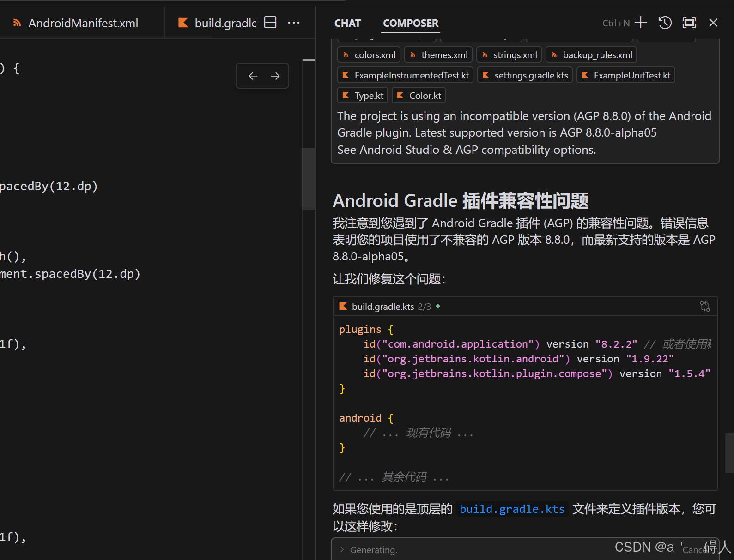Expand composer to full screen icon
734x560 pixels.
click(689, 22)
